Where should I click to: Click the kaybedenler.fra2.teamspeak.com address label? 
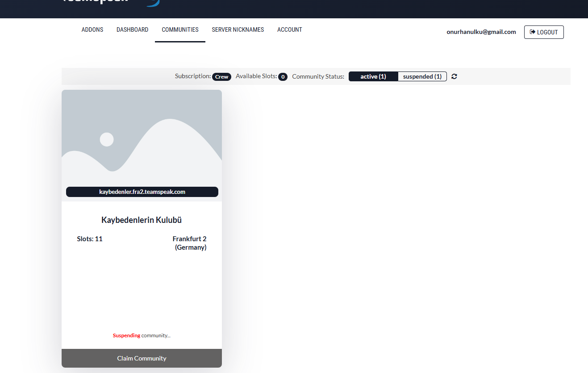(142, 192)
